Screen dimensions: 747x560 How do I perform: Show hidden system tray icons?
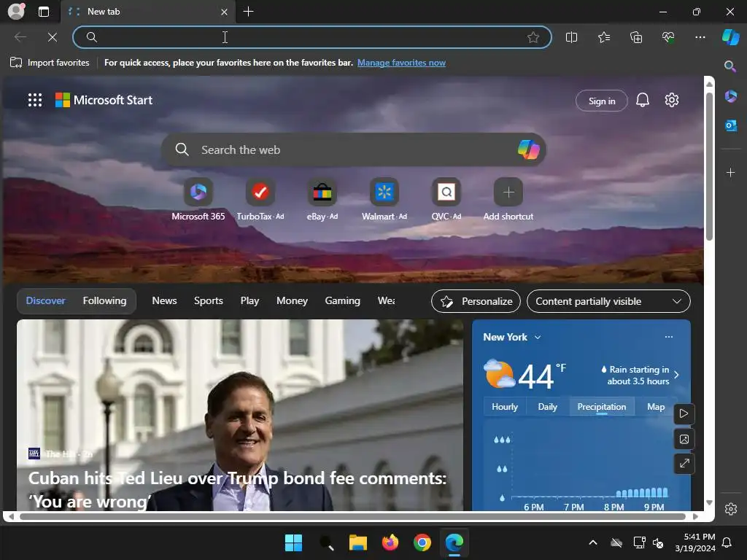click(x=592, y=542)
